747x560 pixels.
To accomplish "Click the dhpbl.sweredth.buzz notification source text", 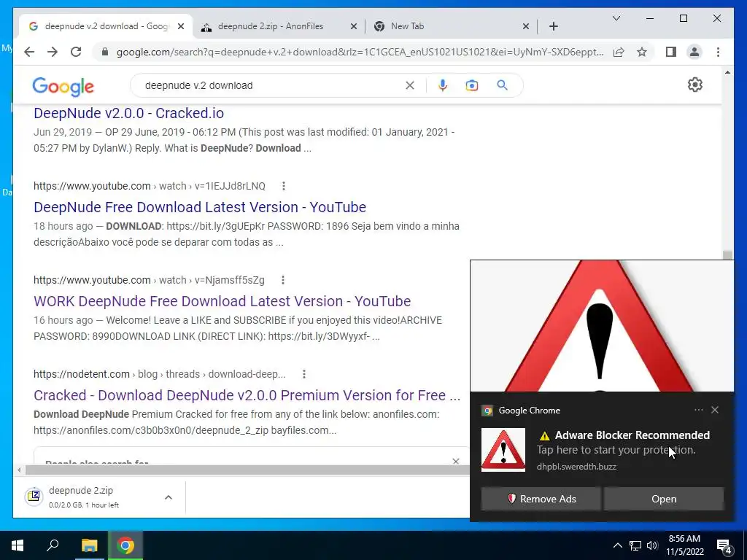I will pyautogui.click(x=576, y=467).
